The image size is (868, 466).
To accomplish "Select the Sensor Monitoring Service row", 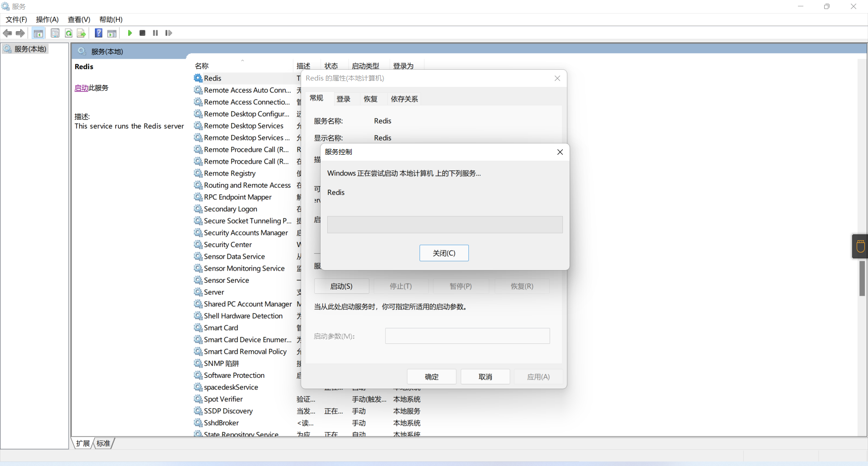I will click(x=244, y=269).
